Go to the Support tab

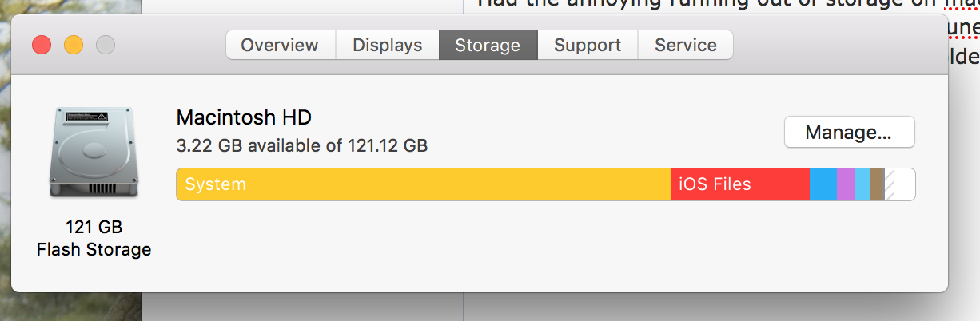coord(588,45)
